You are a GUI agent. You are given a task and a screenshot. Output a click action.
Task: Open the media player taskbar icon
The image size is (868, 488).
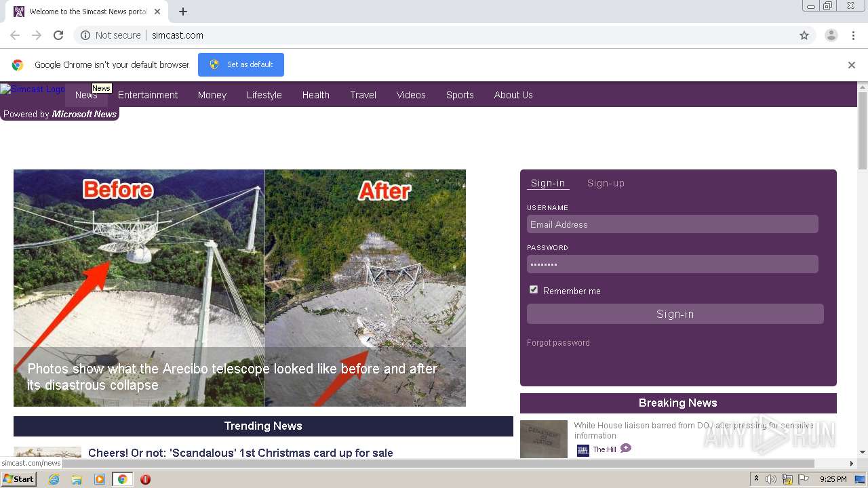point(100,479)
